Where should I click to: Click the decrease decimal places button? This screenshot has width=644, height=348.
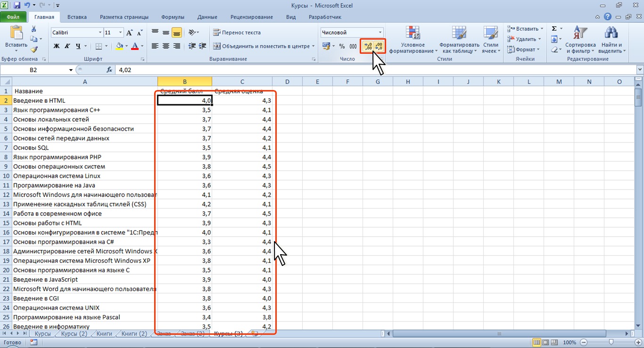click(379, 46)
